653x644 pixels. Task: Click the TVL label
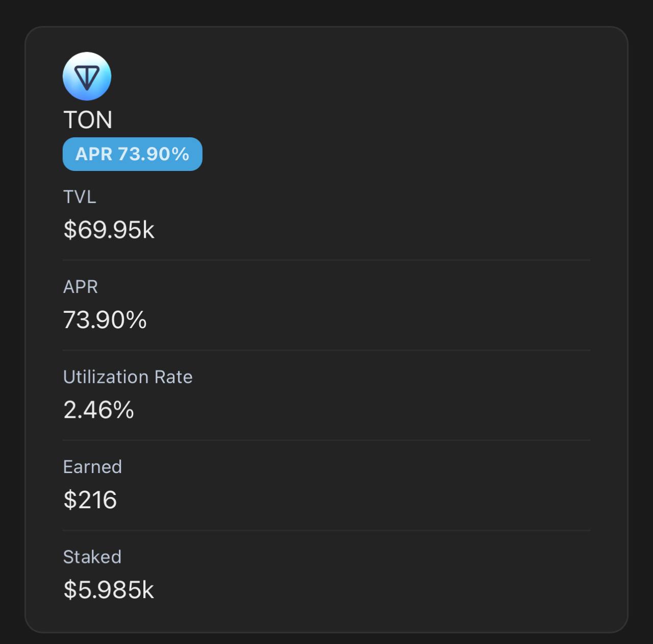(x=80, y=196)
